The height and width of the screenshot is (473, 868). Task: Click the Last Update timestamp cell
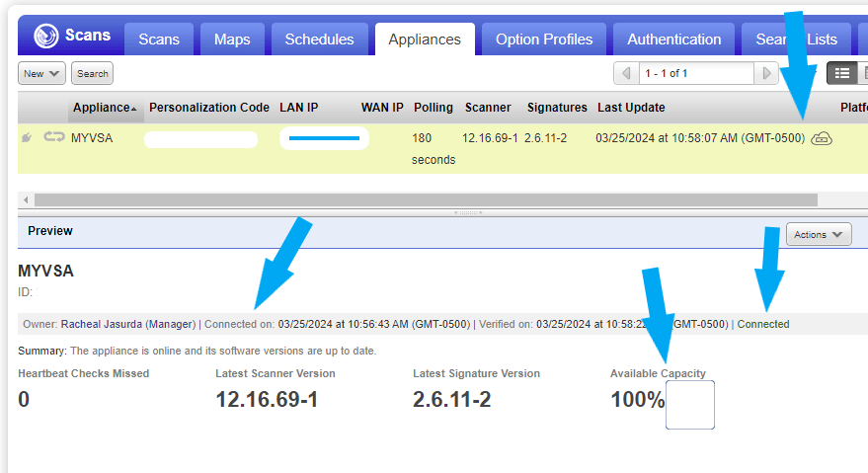click(700, 138)
